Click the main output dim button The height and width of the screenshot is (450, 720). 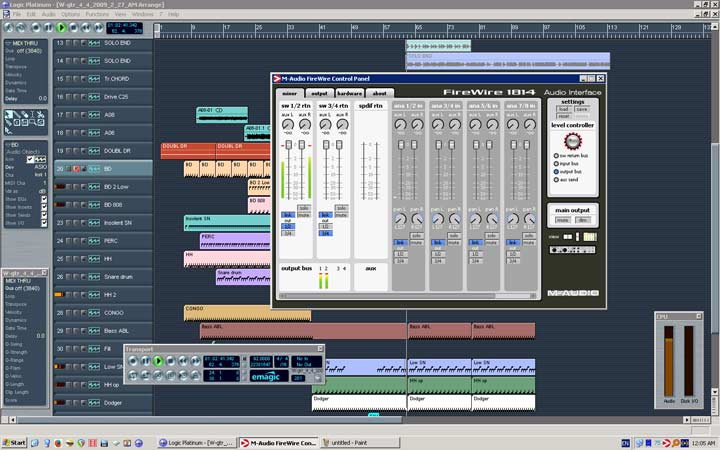pyautogui.click(x=583, y=220)
